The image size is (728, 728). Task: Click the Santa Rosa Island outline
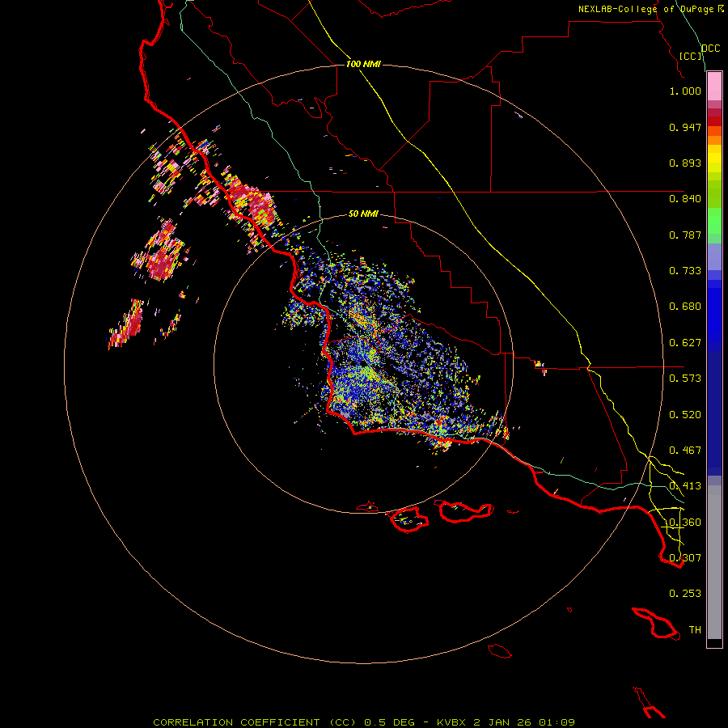[x=409, y=519]
